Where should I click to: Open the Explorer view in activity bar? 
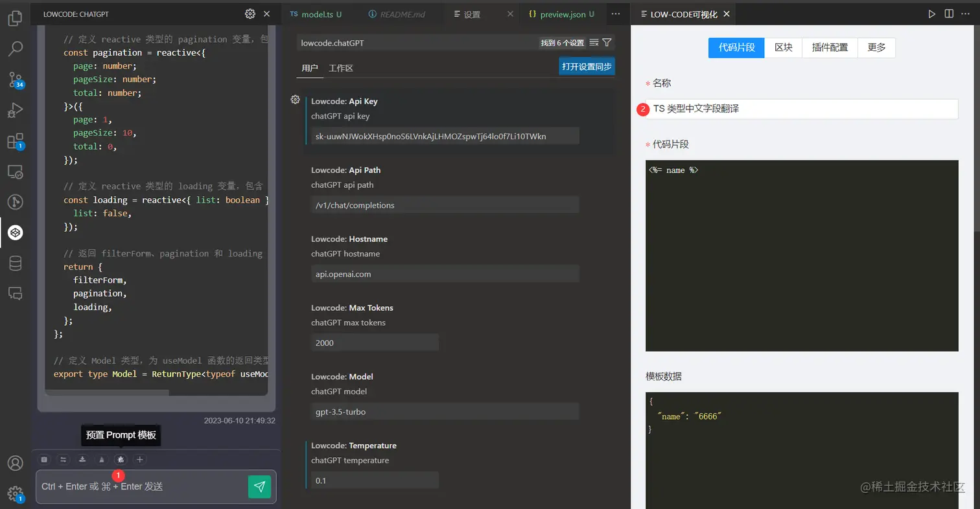15,17
